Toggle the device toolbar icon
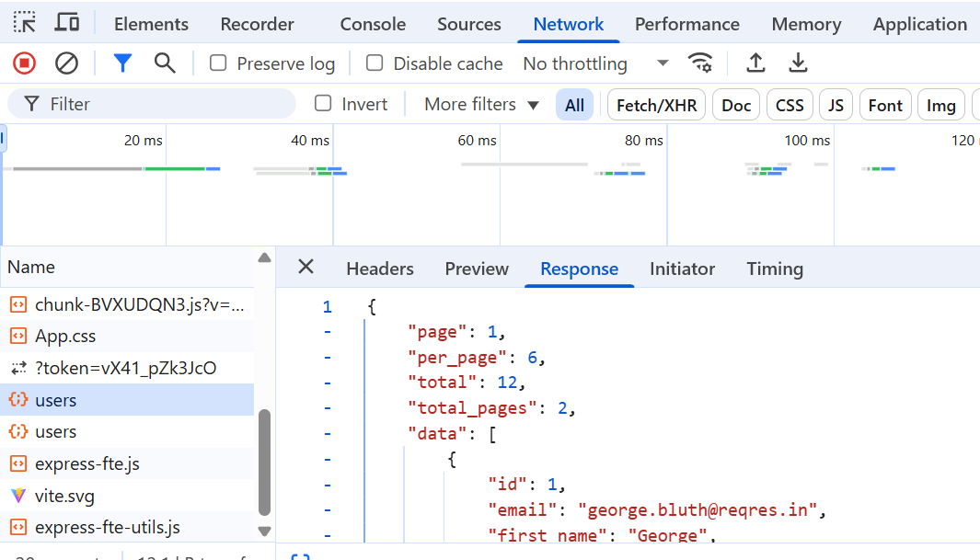This screenshot has height=560, width=980. (67, 23)
